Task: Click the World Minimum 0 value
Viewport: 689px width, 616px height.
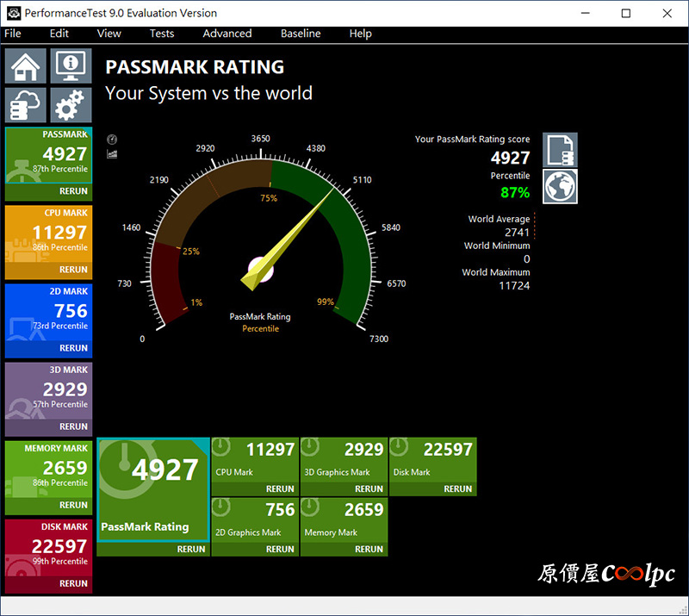Action: point(526,259)
